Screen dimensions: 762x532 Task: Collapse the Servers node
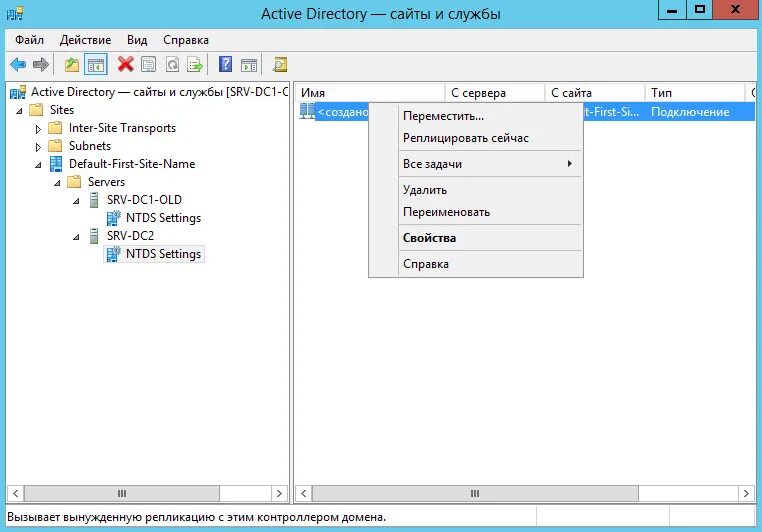[x=57, y=183]
